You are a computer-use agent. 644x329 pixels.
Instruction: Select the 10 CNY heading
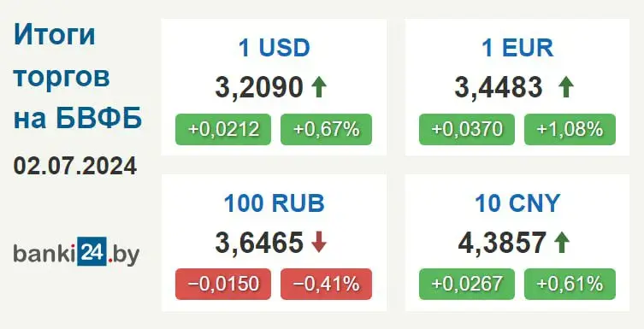coord(517,203)
